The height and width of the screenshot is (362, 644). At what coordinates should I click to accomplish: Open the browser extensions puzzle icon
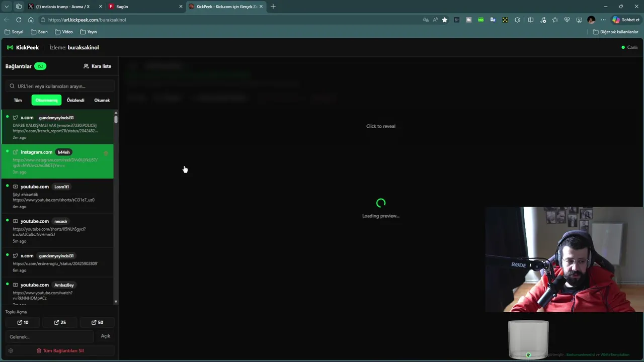pyautogui.click(x=517, y=20)
